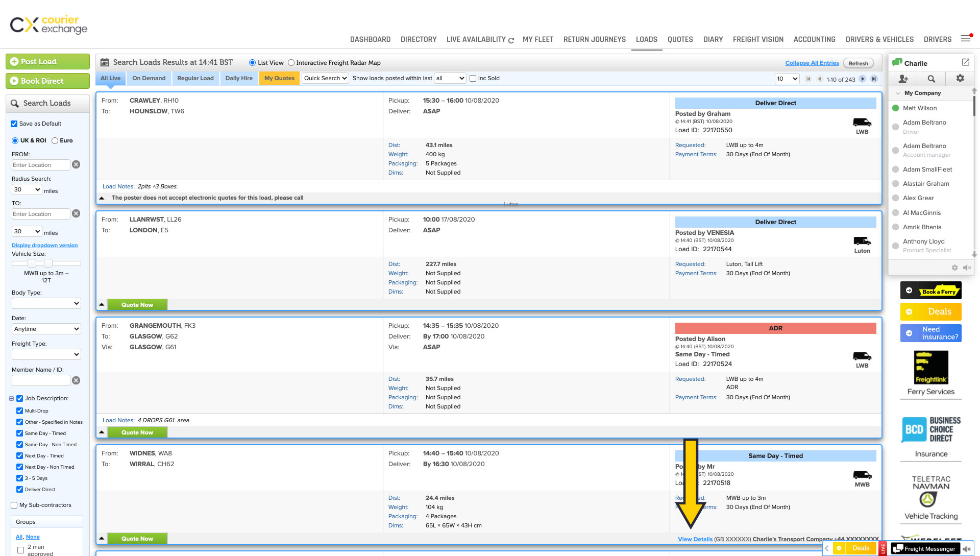980x556 pixels.
Task: Open the Directory menu item
Action: coord(419,39)
